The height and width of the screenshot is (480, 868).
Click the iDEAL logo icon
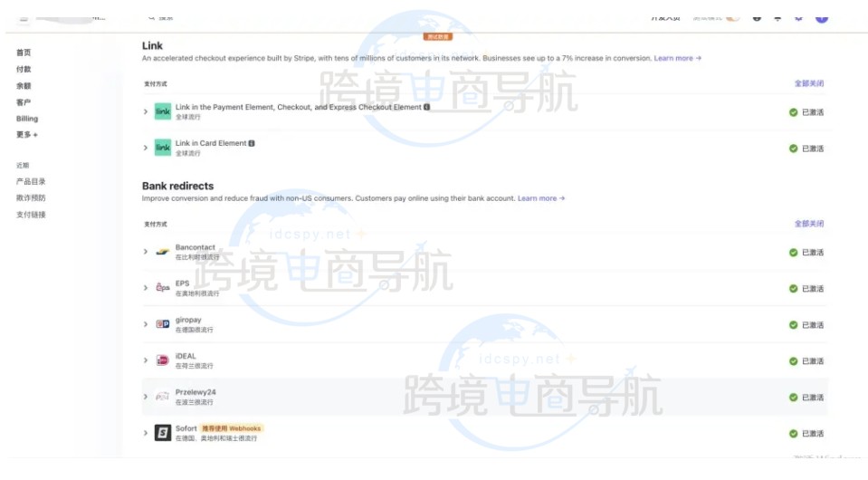click(162, 360)
